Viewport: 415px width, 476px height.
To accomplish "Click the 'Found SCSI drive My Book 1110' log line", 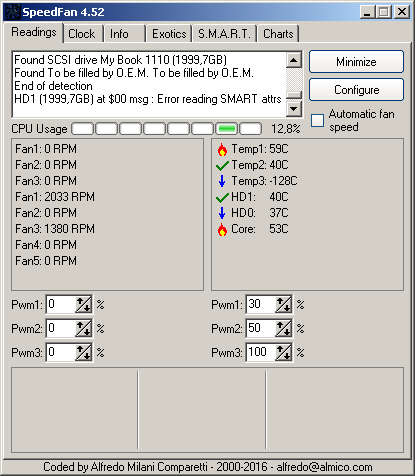I will tap(120, 60).
